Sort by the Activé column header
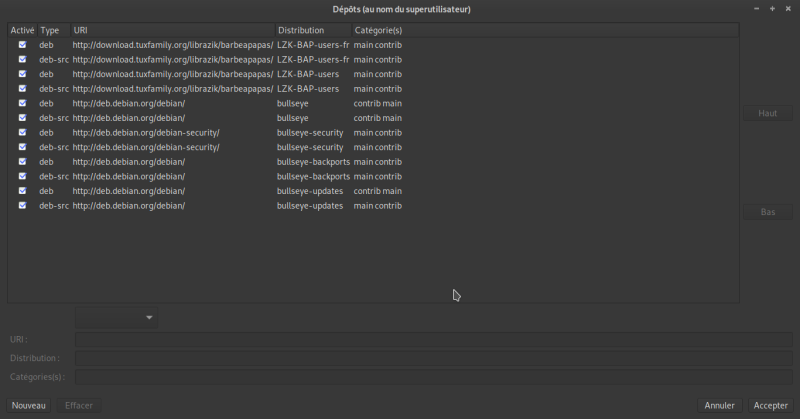The image size is (800, 419). (22, 30)
